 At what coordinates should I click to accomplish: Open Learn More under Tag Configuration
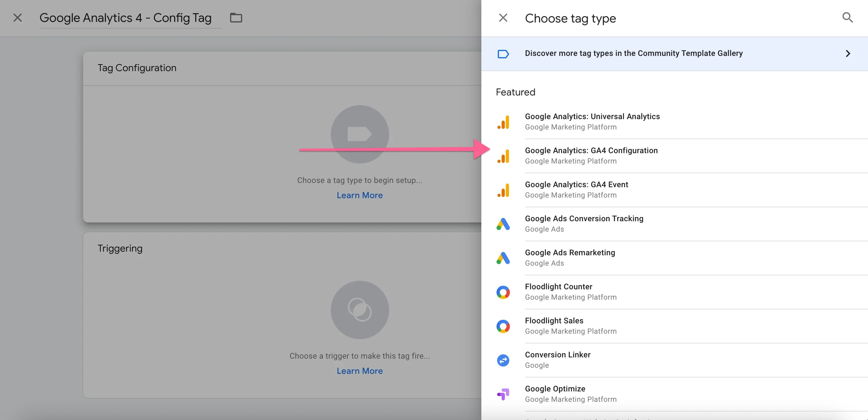(360, 195)
